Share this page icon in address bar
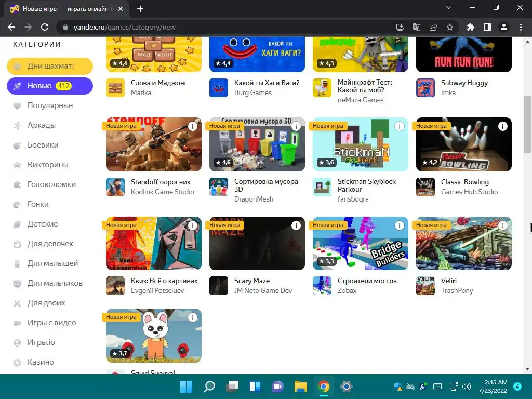 (433, 27)
